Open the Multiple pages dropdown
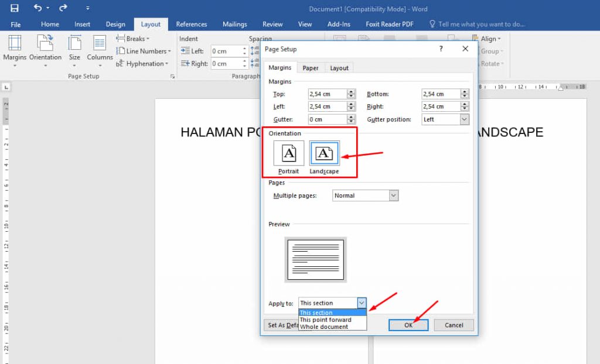 tap(394, 195)
